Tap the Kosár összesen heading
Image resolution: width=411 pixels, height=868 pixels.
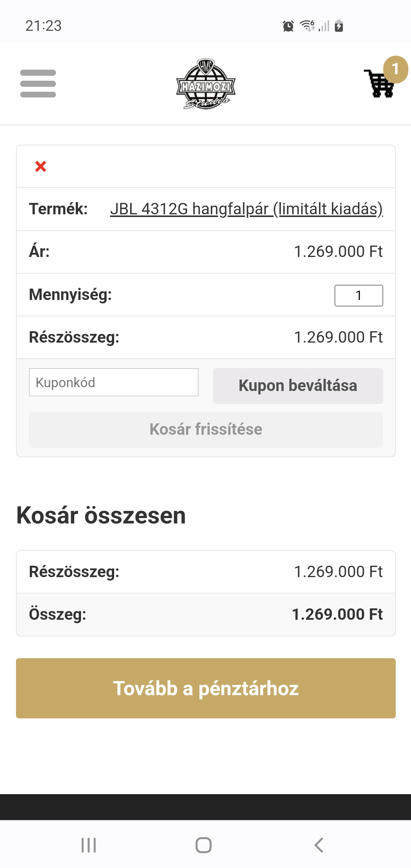pyautogui.click(x=101, y=515)
